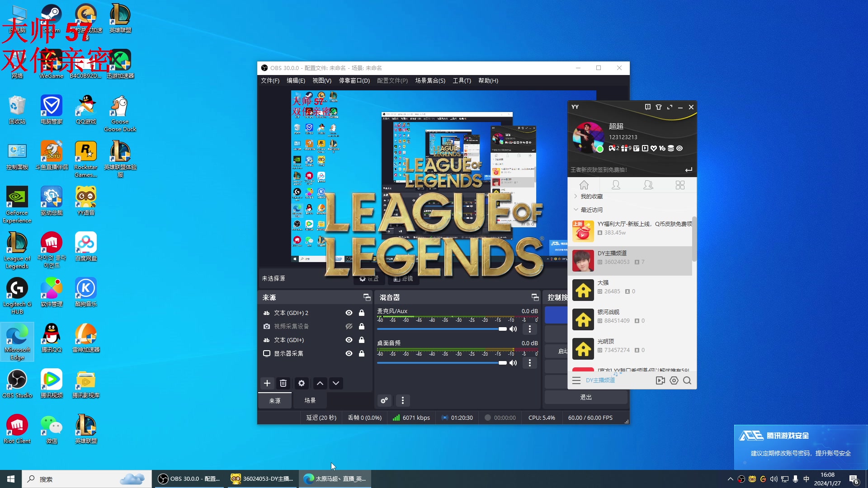Click Windows taskbar search box
Screen dimensions: 868x488
pos(87,479)
